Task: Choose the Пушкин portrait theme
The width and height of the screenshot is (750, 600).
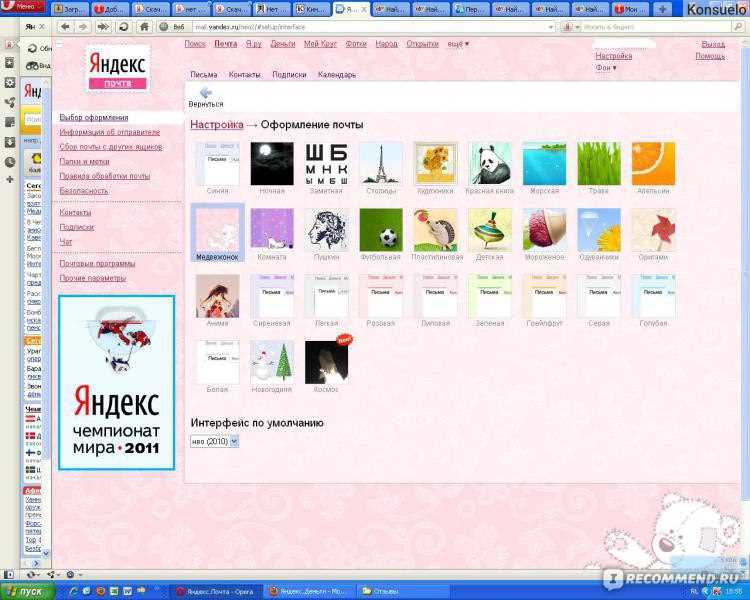Action: 326,230
